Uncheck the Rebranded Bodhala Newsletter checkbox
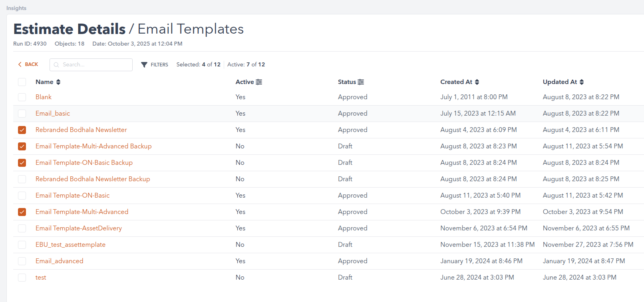 pos(22,130)
